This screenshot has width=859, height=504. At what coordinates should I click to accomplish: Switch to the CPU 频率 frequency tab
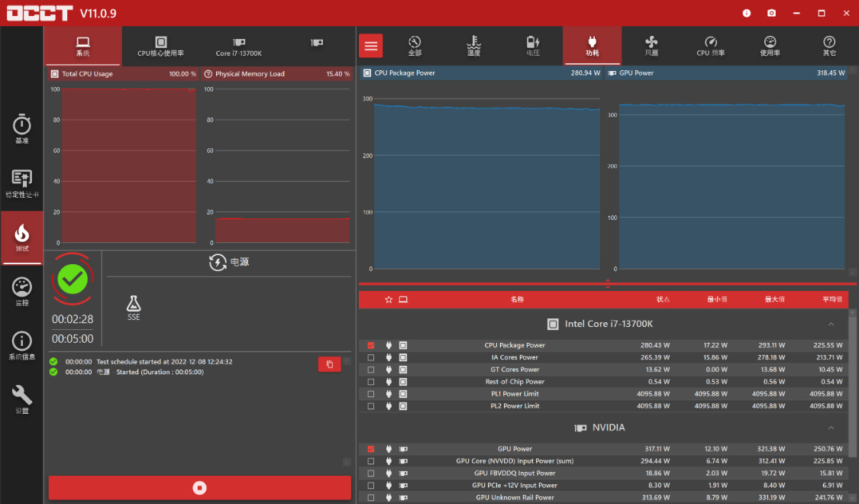click(x=711, y=46)
